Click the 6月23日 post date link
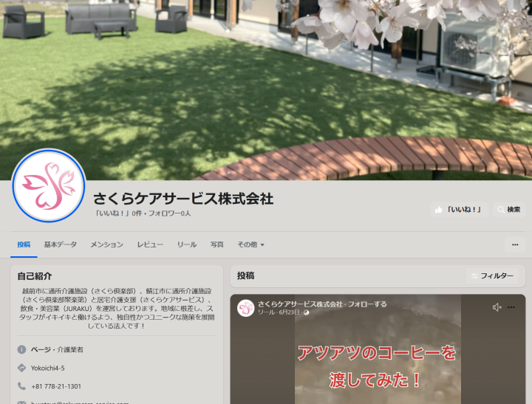Screen dimensions: 532x404 (289, 312)
